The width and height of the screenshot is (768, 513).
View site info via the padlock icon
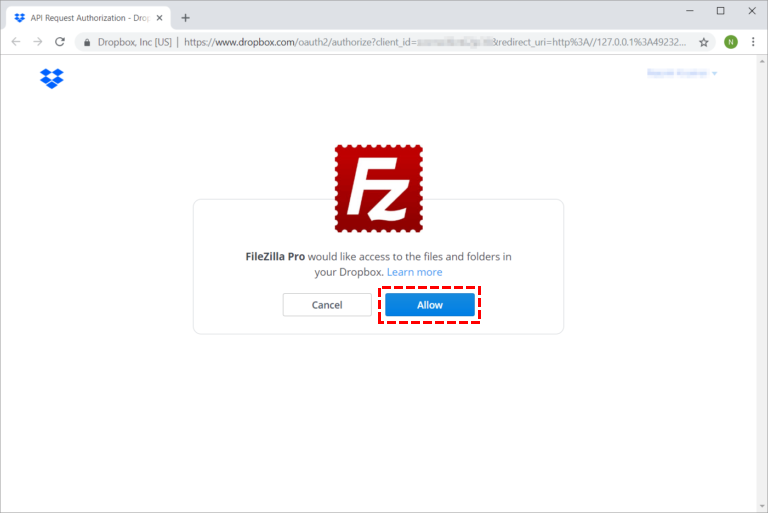[x=87, y=42]
